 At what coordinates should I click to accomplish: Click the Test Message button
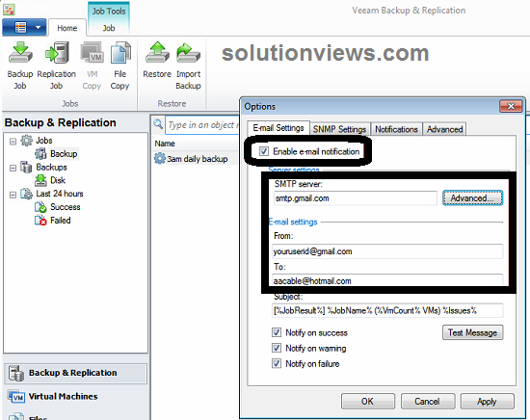(472, 333)
